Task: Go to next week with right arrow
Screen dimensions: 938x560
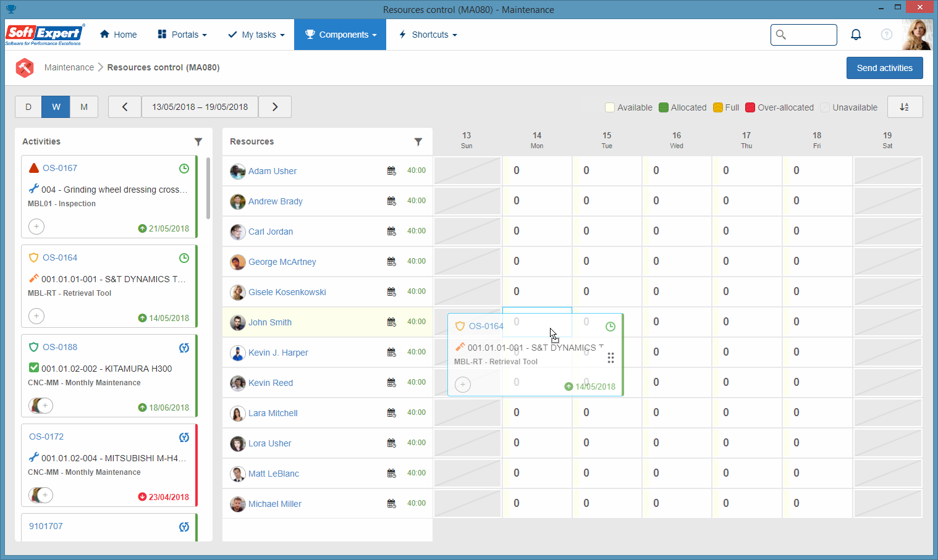Action: point(275,107)
